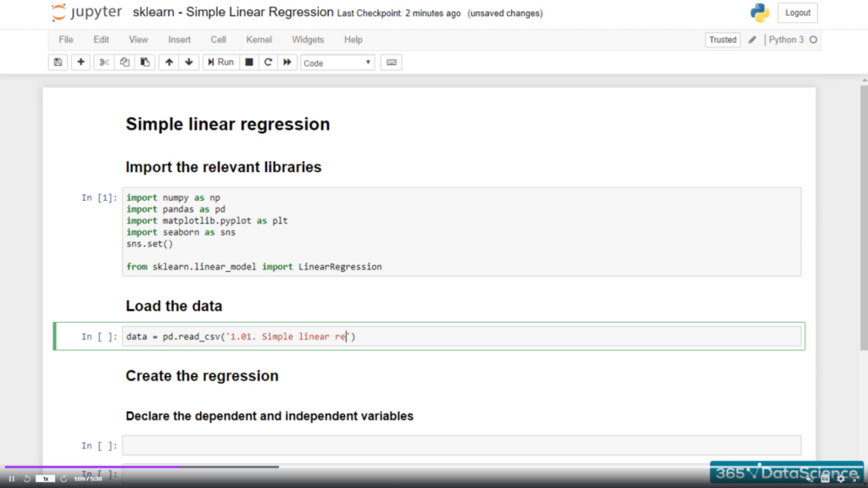Click the Logout button

coord(798,13)
